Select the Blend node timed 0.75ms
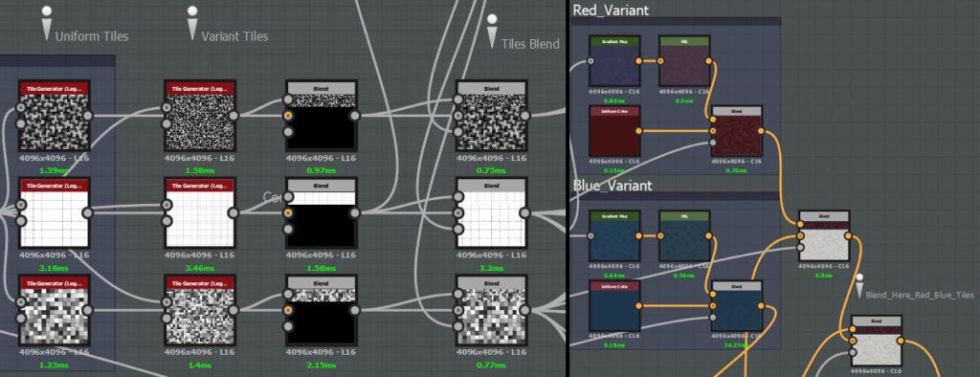Viewport: 980px width, 377px height. point(492,116)
